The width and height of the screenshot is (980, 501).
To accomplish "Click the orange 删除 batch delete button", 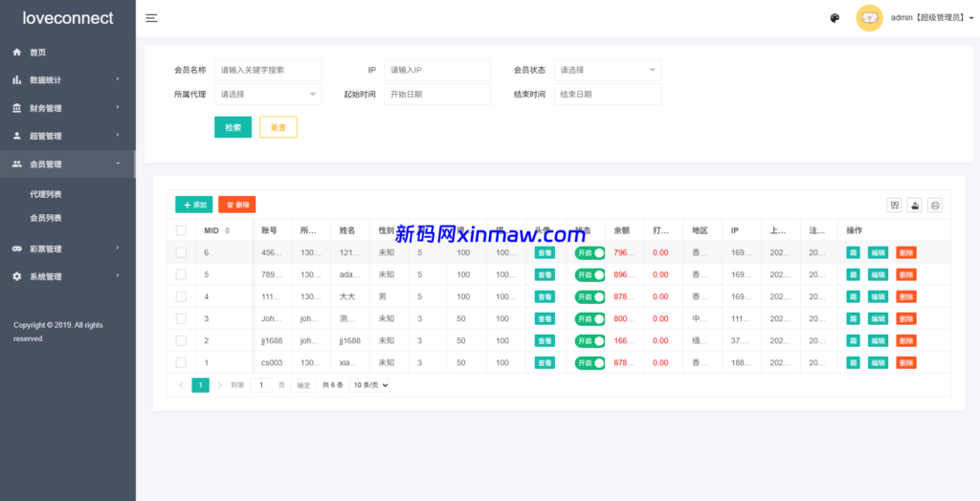I will point(237,205).
